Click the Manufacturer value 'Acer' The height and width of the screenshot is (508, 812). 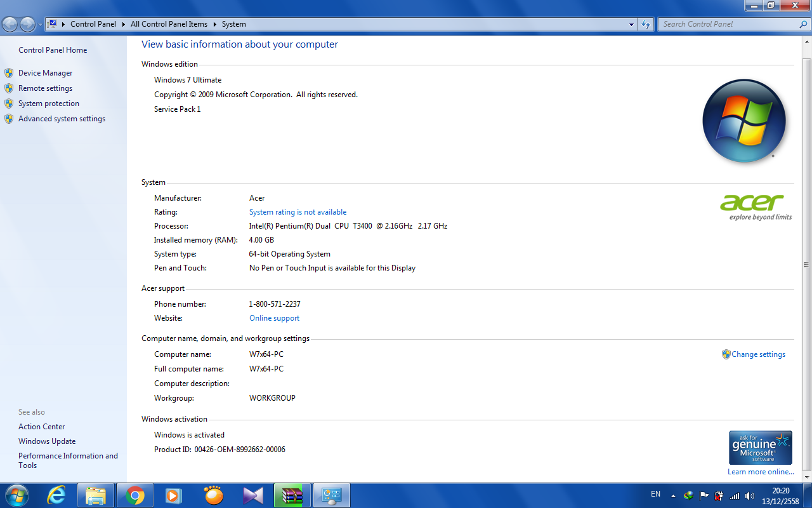point(257,198)
